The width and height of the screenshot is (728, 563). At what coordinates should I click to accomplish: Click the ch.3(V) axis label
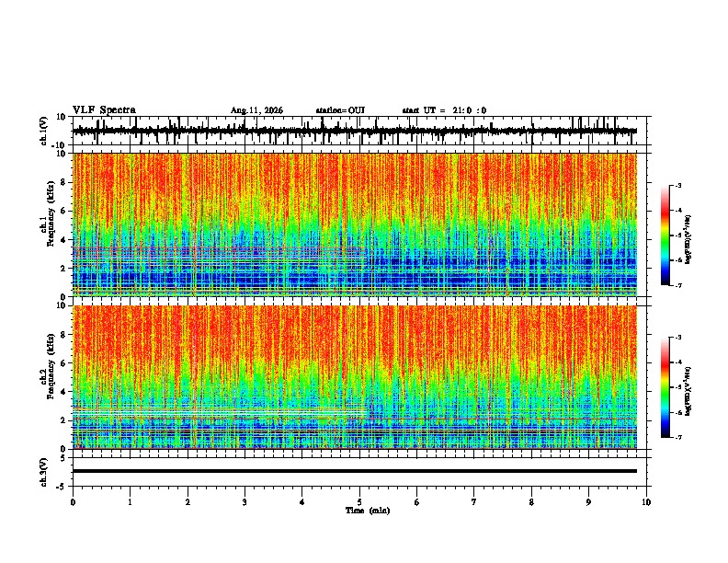[x=44, y=472]
